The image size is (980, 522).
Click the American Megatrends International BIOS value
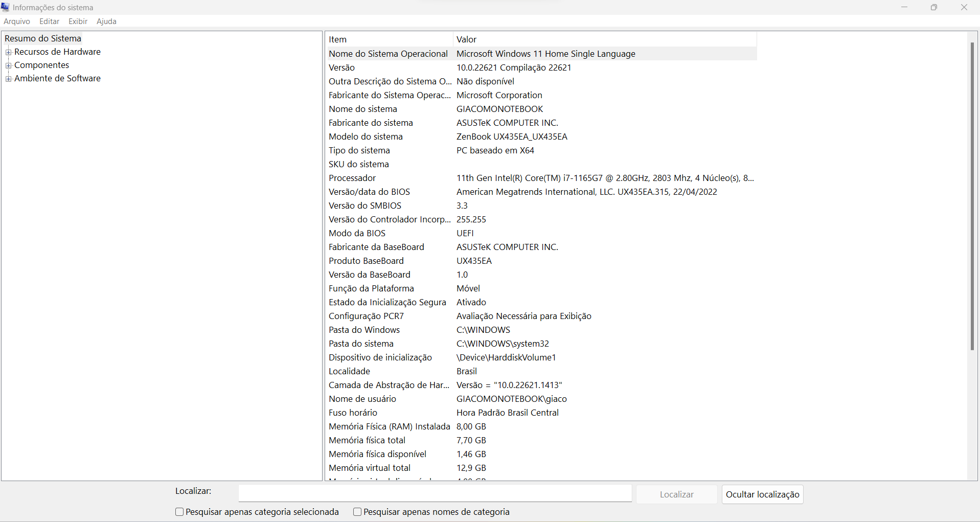click(x=587, y=192)
